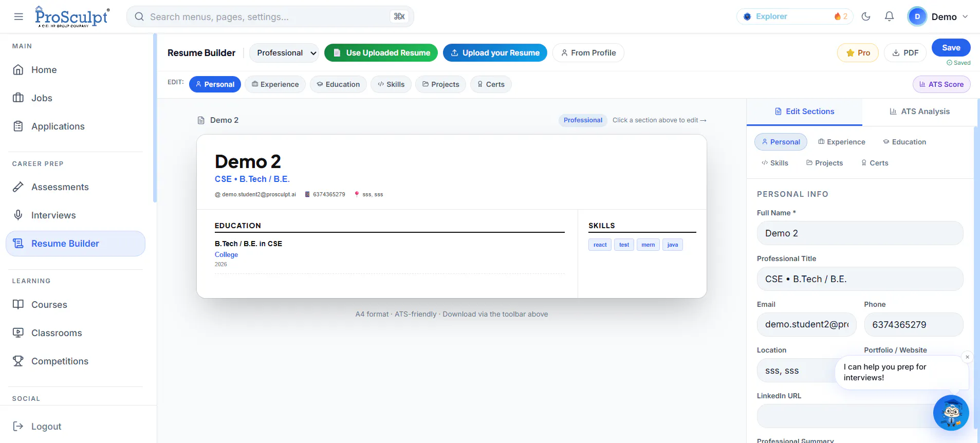Select Experience chip in right panel
The height and width of the screenshot is (443, 980).
tap(842, 142)
